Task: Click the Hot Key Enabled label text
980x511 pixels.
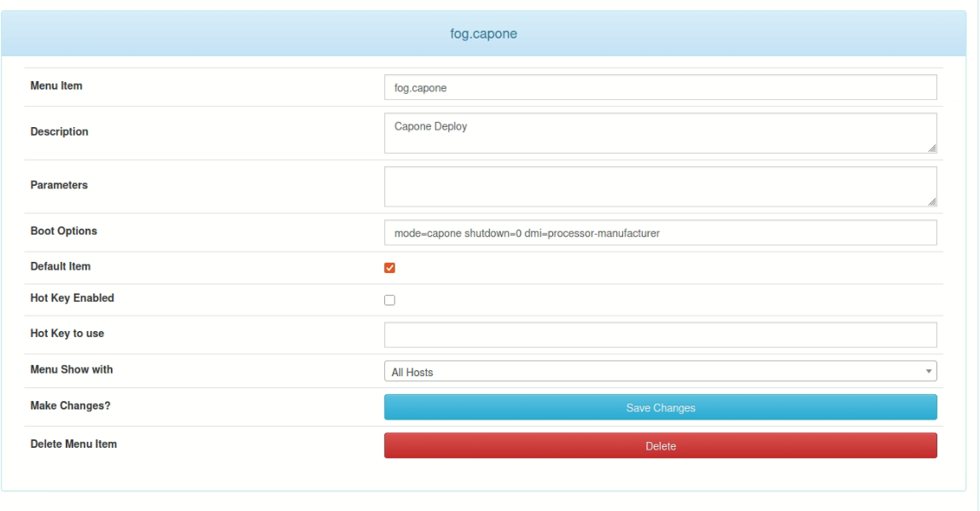Action: coord(72,299)
